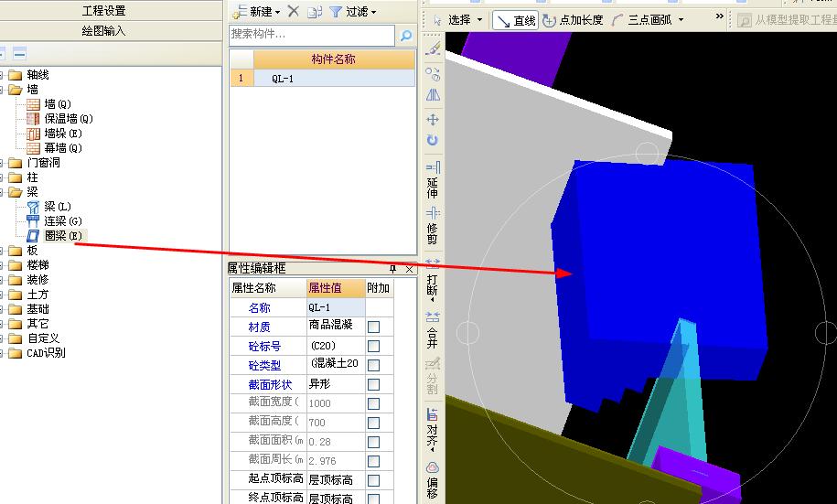This screenshot has width=837, height=504.
Task: Select QL-1 in component list
Action: [x=334, y=79]
